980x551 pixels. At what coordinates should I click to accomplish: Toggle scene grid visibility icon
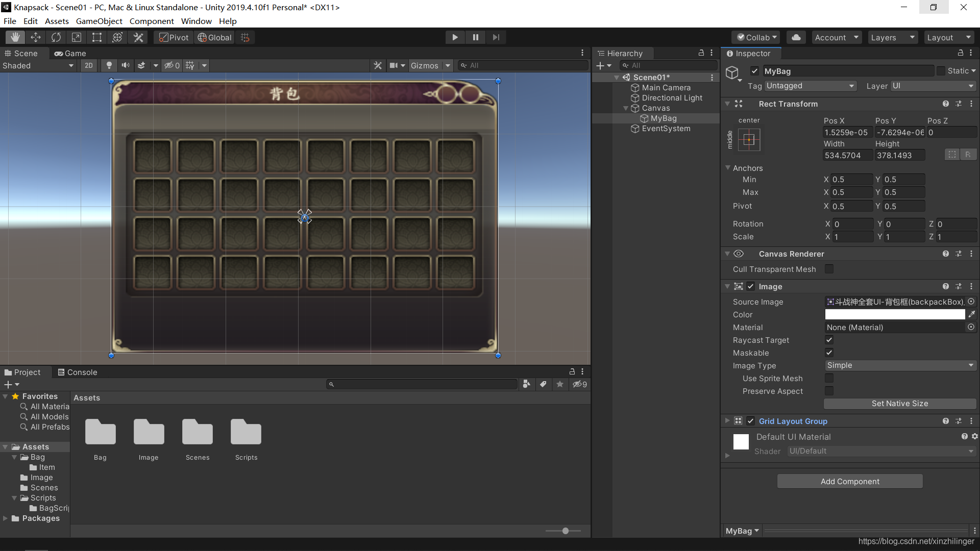tap(190, 65)
